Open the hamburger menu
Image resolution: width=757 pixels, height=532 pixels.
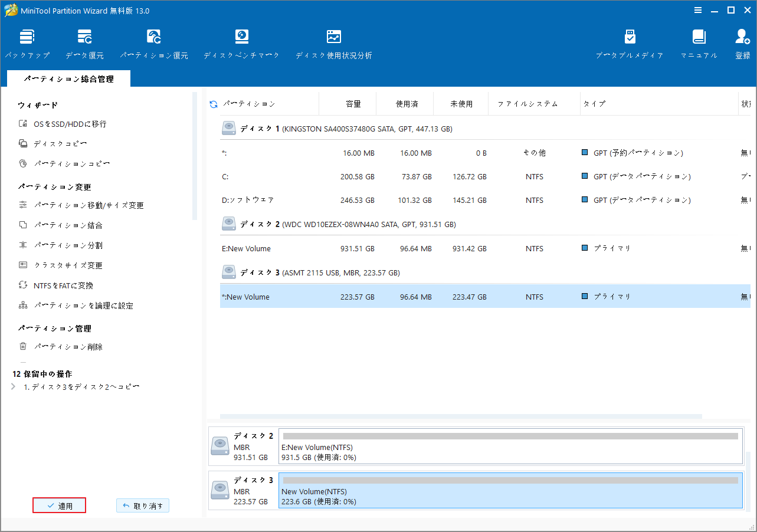click(x=698, y=10)
